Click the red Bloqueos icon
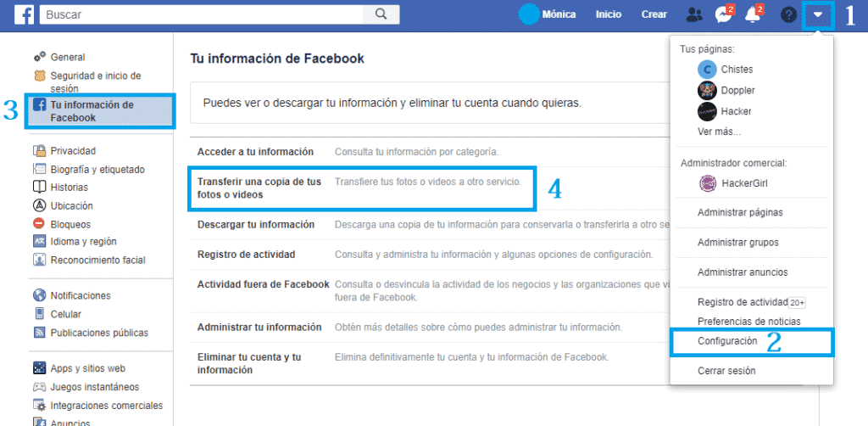This screenshot has height=426, width=868. point(39,224)
